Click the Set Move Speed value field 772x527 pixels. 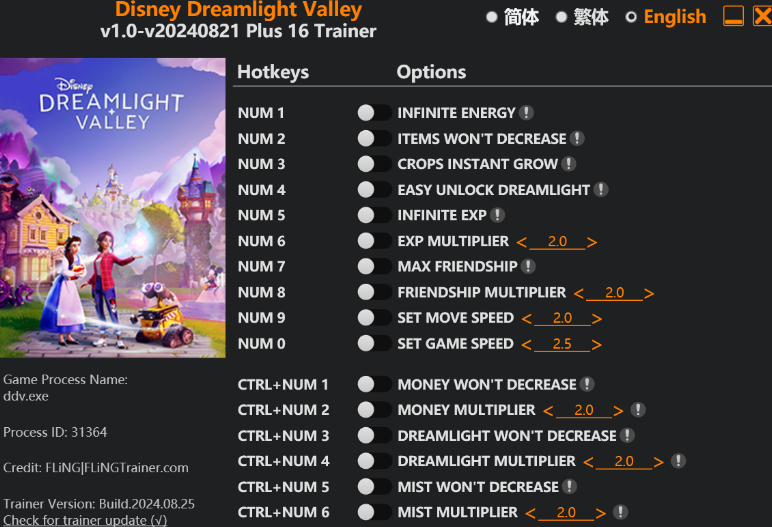coord(562,318)
